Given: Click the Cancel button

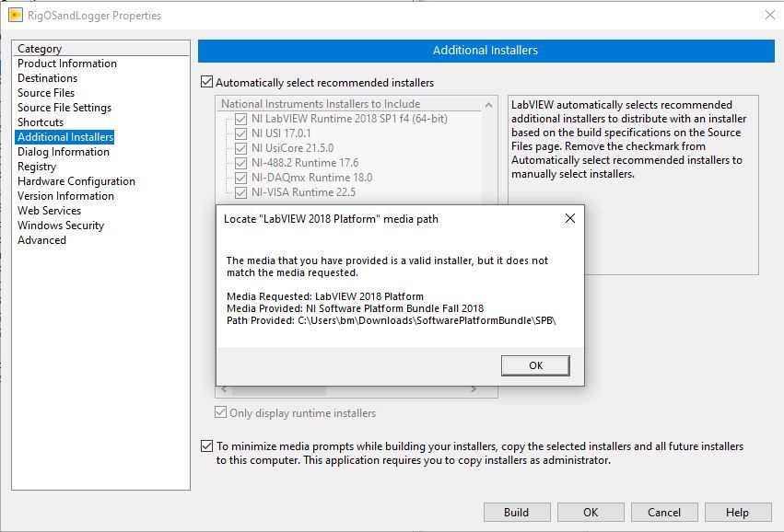Looking at the screenshot, I should 664,513.
